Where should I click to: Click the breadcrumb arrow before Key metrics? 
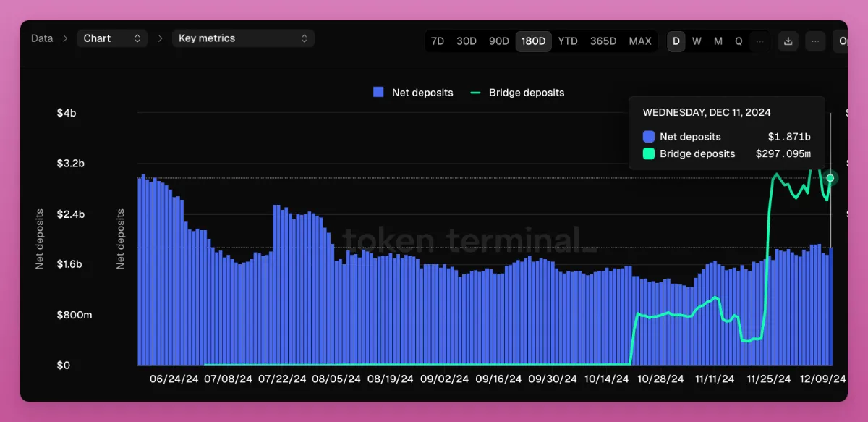pos(160,38)
